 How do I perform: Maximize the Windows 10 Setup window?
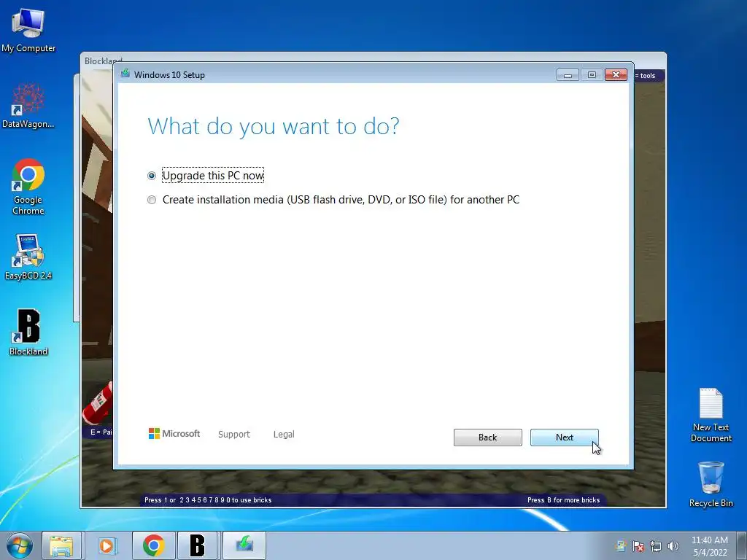(x=592, y=75)
